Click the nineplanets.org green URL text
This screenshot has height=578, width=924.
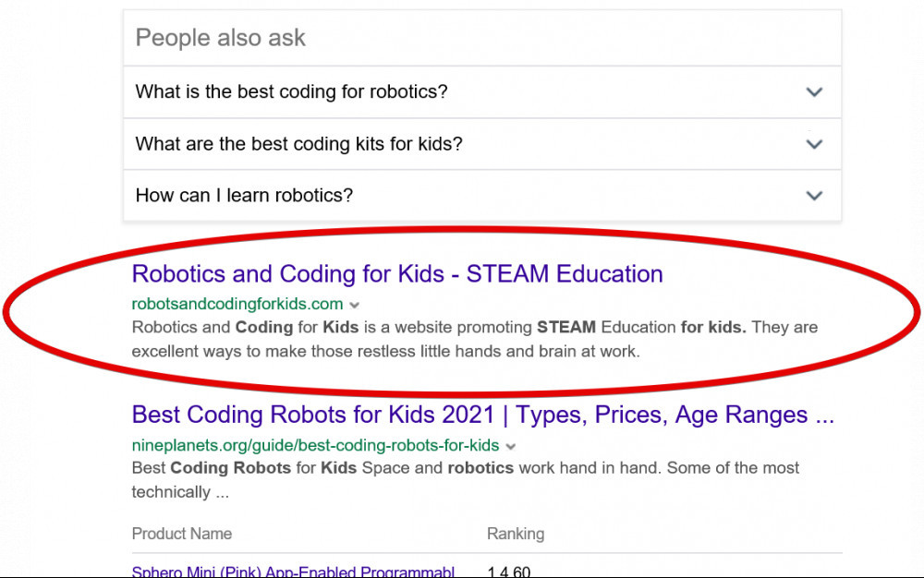click(315, 445)
